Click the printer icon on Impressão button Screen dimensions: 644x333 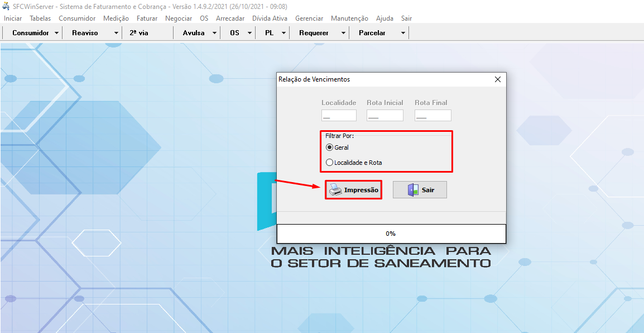[335, 190]
